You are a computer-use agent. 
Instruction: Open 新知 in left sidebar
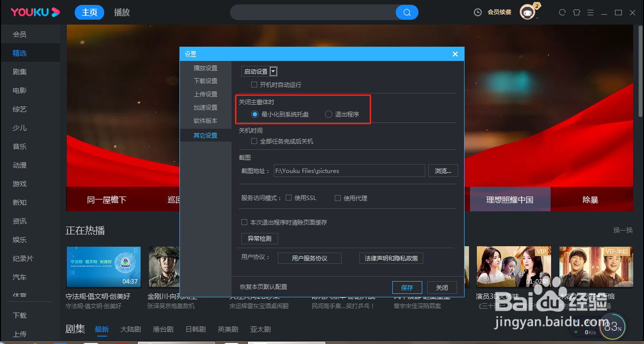tap(20, 202)
